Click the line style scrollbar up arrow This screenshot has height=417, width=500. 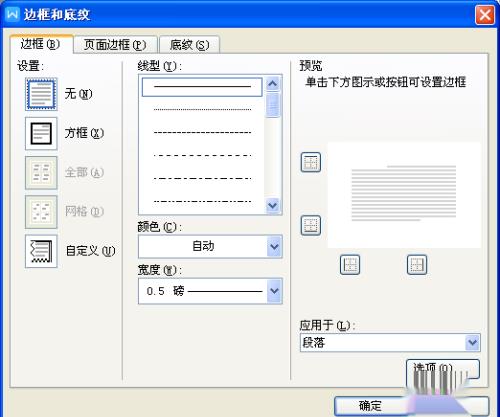point(273,84)
